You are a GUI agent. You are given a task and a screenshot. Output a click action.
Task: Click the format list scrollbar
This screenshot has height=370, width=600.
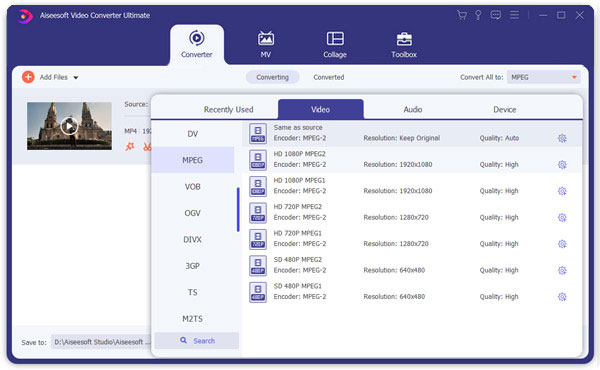pyautogui.click(x=238, y=209)
